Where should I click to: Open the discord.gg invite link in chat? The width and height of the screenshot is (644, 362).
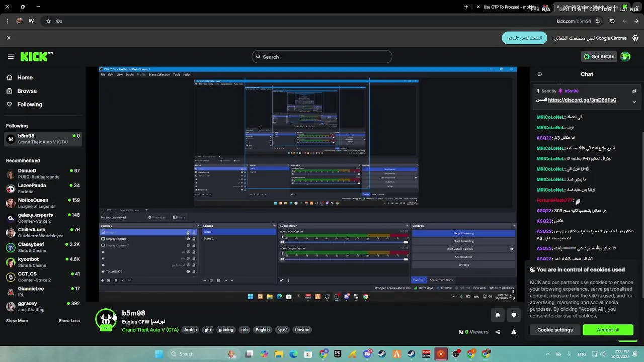pos(582,100)
